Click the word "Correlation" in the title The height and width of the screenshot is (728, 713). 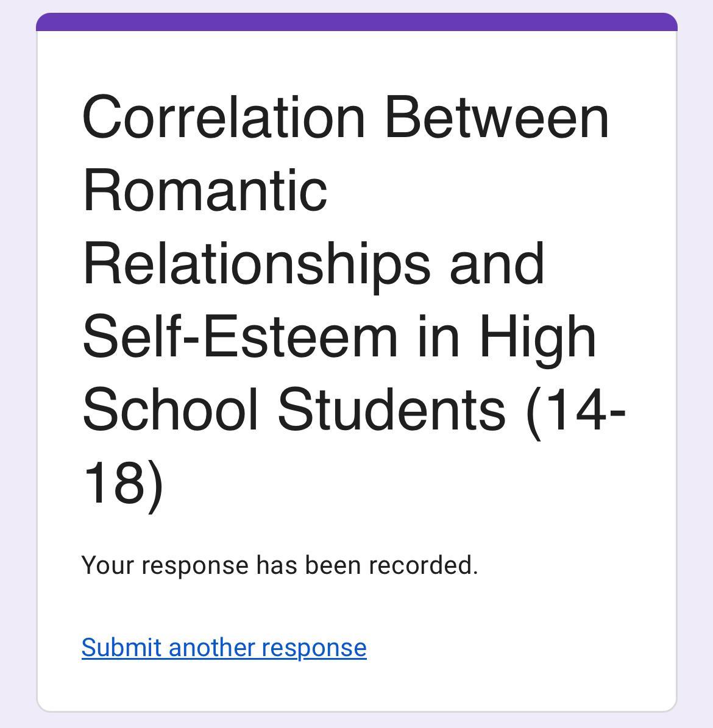224,117
